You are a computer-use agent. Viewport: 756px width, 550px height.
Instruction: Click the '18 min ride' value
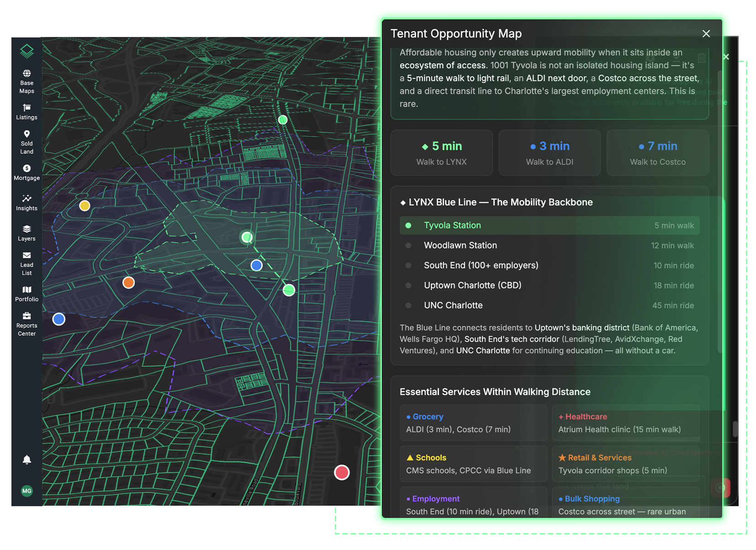coord(674,286)
